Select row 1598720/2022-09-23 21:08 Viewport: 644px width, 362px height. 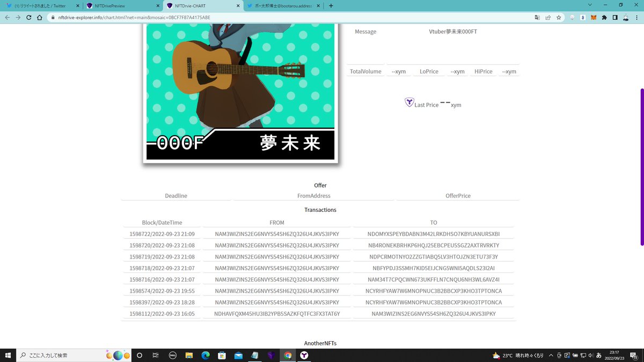[319, 245]
